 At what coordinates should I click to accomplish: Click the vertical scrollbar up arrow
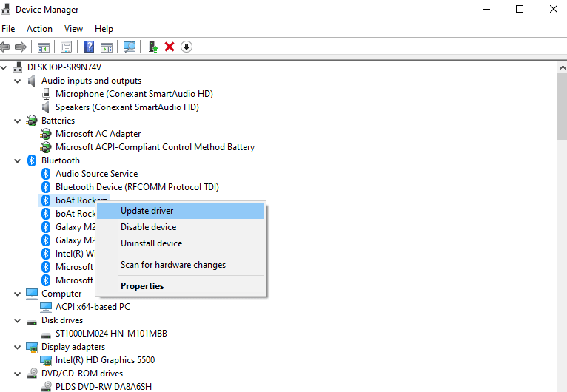pos(563,67)
